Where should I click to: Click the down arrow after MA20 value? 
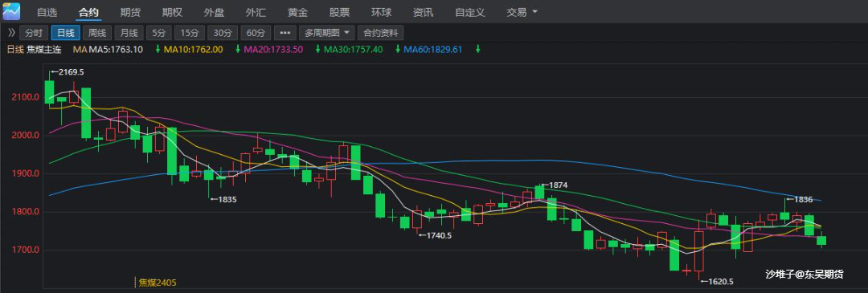[317, 49]
